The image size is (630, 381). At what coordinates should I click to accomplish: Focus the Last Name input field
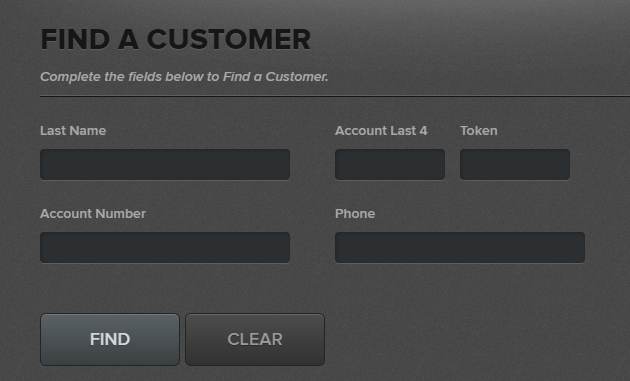165,164
